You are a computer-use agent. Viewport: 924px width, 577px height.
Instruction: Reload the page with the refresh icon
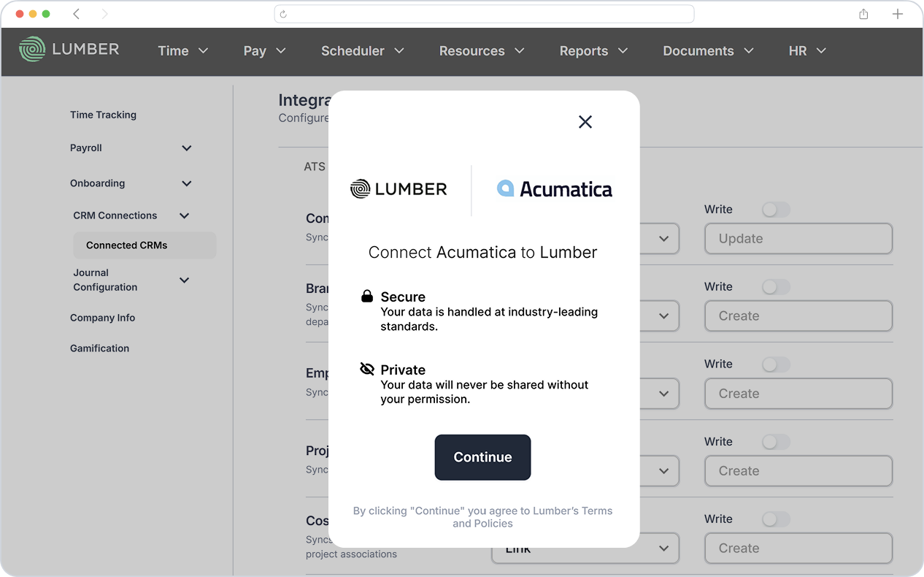click(x=283, y=14)
